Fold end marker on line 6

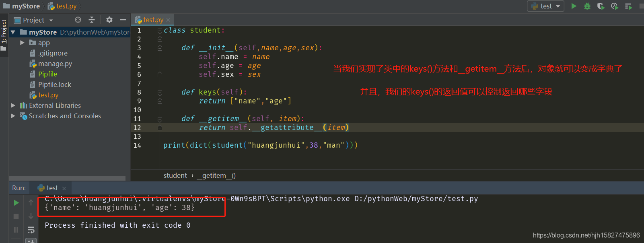pos(160,75)
